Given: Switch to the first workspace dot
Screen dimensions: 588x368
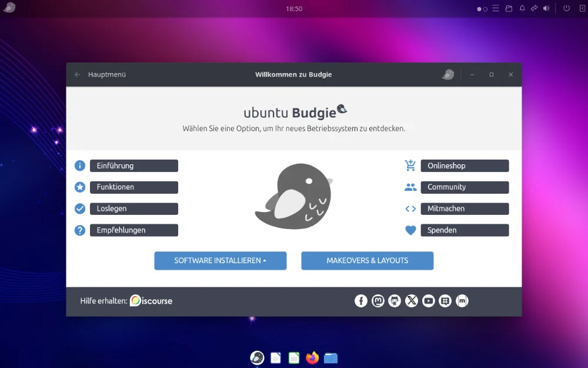Looking at the screenshot, I should [x=479, y=9].
